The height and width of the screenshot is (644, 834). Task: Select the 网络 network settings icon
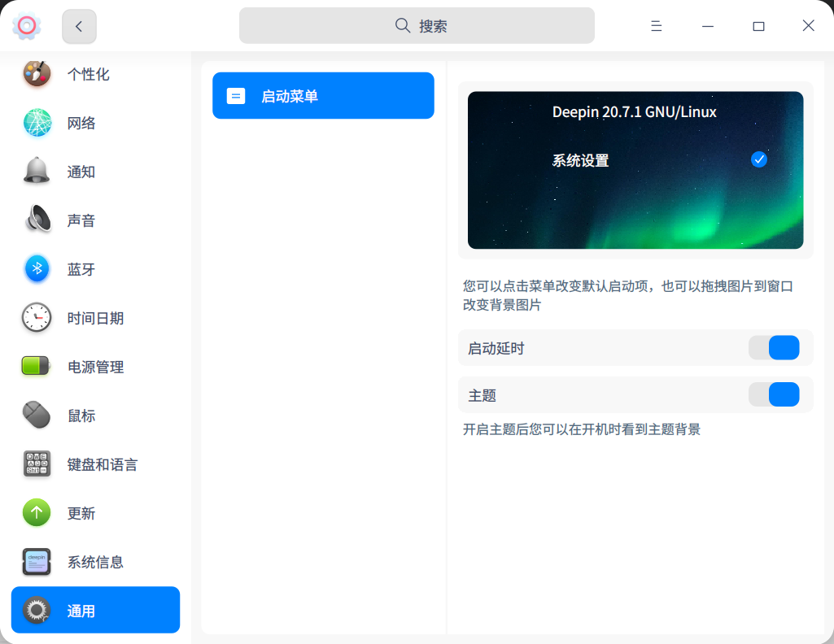pyautogui.click(x=81, y=123)
